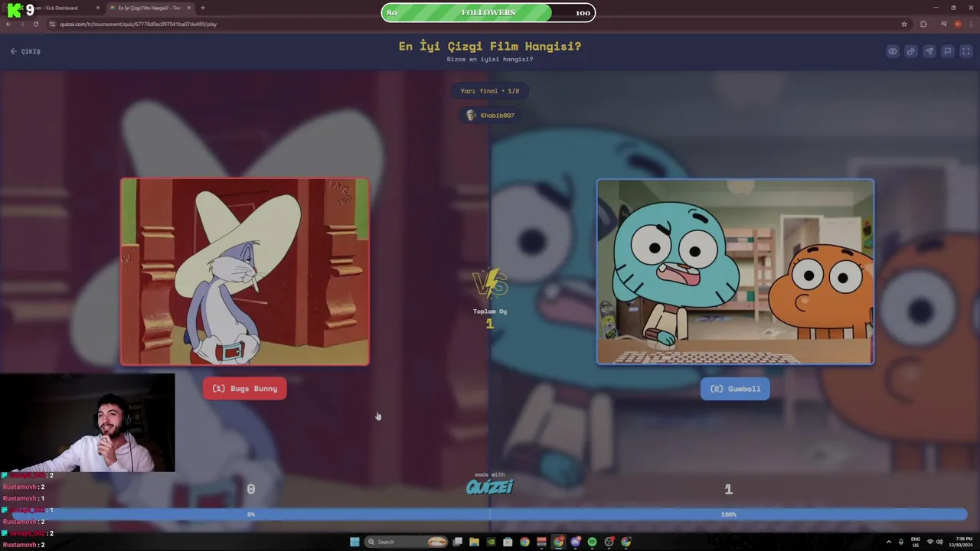The width and height of the screenshot is (980, 551).
Task: Click page title En İyi Çizgi Film Hangisi?
Action: pyautogui.click(x=490, y=46)
